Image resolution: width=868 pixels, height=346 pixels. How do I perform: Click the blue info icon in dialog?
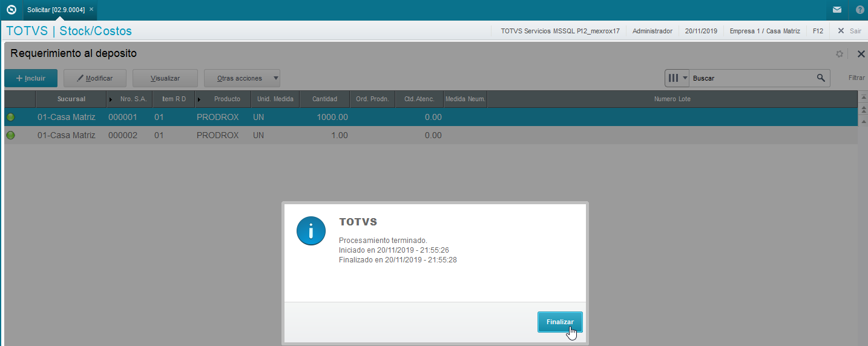coord(311,230)
